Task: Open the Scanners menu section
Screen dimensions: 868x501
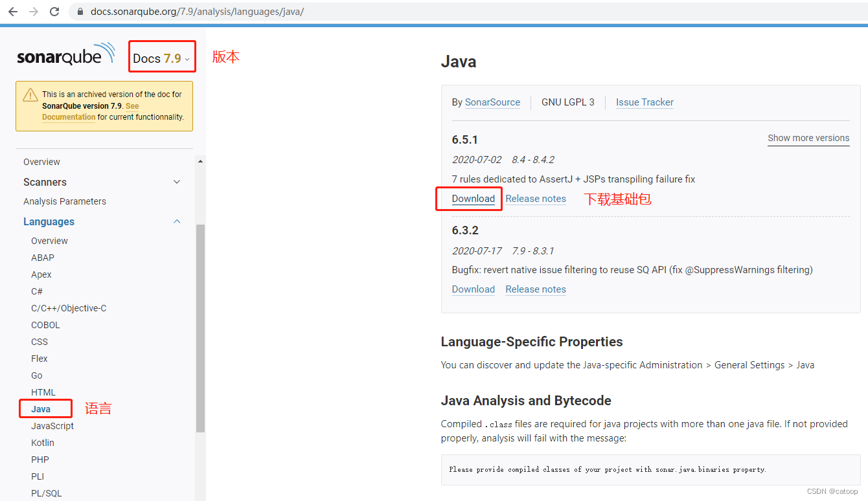Action: [x=45, y=182]
